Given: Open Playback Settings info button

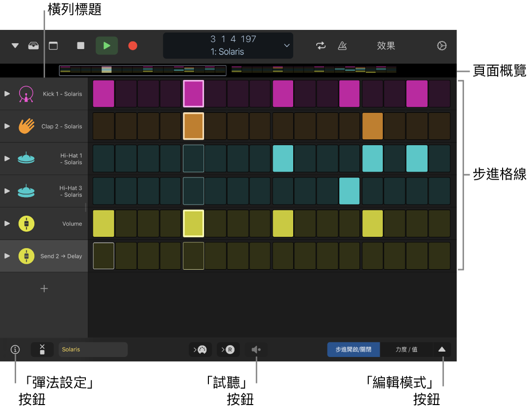Looking at the screenshot, I should (15, 349).
